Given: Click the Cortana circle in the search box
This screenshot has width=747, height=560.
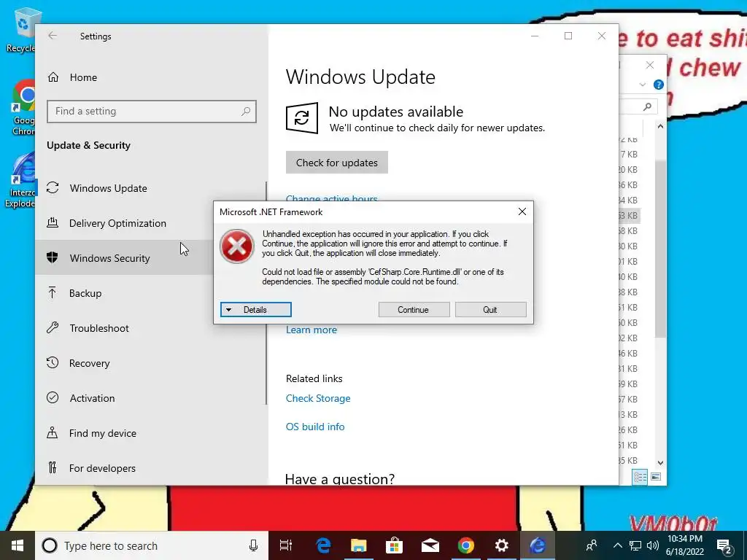Looking at the screenshot, I should point(50,545).
